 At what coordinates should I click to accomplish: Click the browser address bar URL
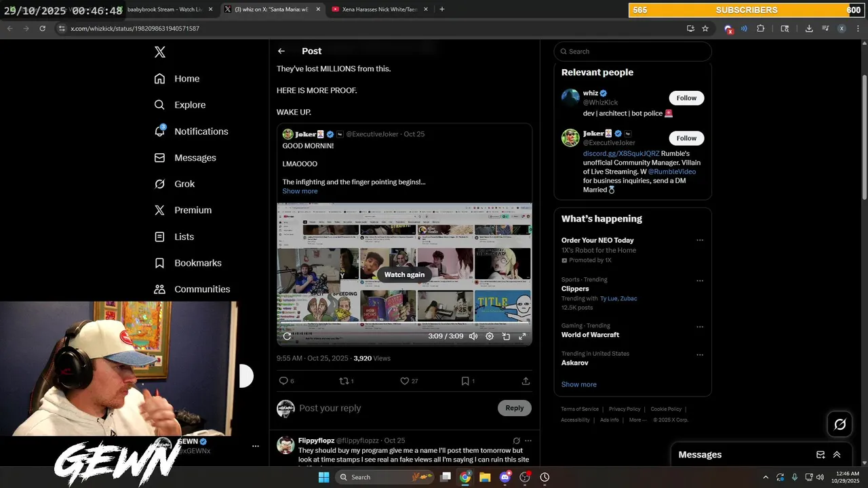pos(135,28)
